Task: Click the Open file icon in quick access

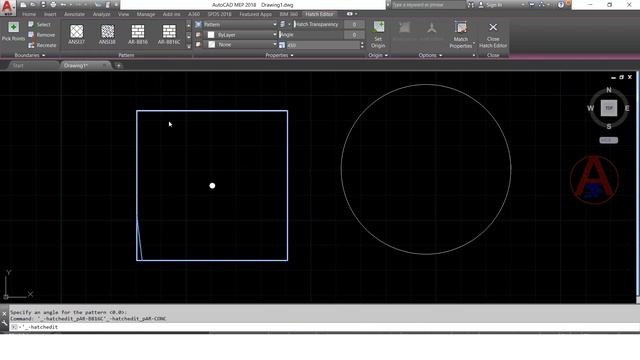Action: coord(33,5)
